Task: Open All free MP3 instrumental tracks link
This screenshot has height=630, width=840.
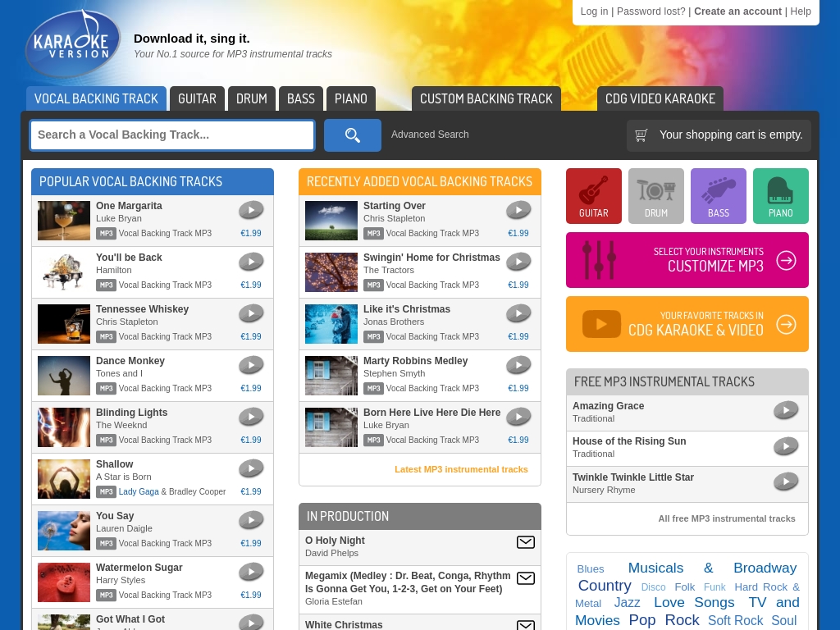Action: pyautogui.click(x=727, y=518)
